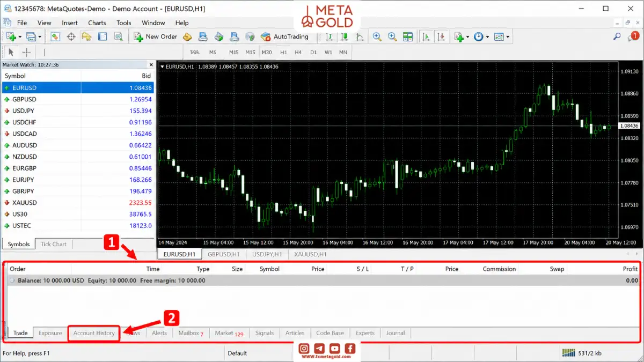
Task: Open the Periods dropdown arrow
Action: click(x=487, y=37)
